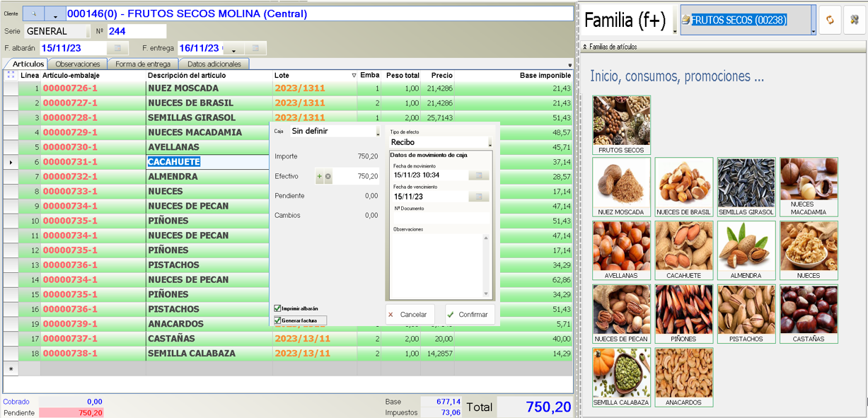Screen dimensions: 868x418
Task: Open the F. albarán calendar picker
Action: pyautogui.click(x=117, y=48)
